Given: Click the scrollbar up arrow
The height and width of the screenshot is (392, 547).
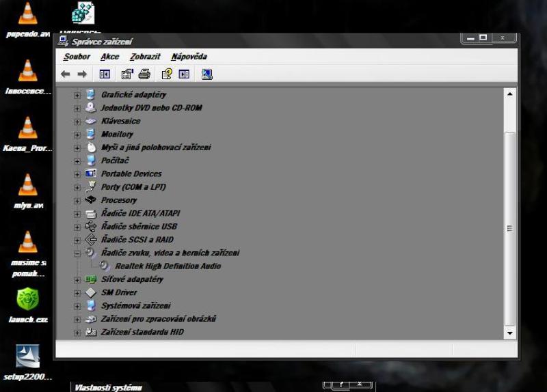Looking at the screenshot, I should (x=509, y=94).
